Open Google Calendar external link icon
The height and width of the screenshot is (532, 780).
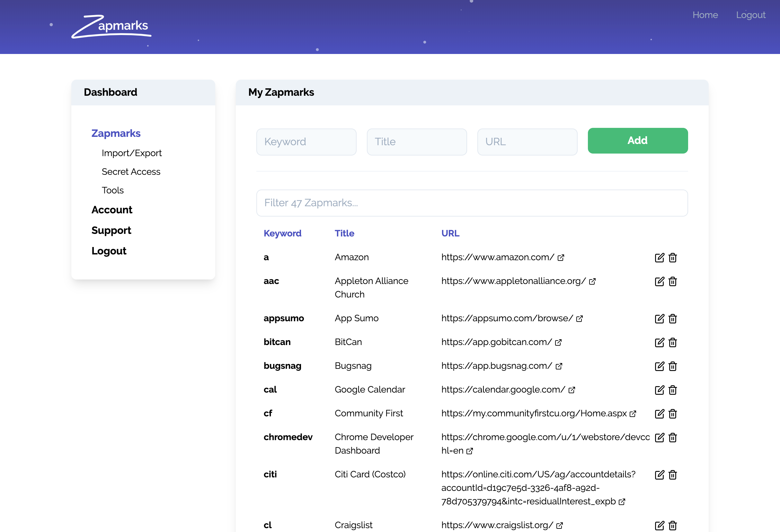pyautogui.click(x=572, y=390)
